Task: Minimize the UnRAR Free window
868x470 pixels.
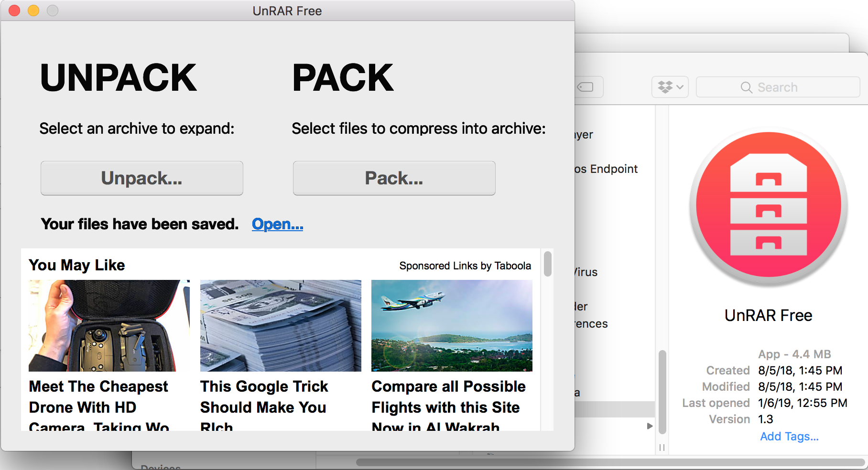Action: point(33,11)
